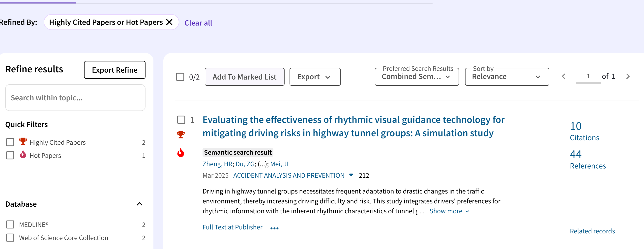Click the trophy icon beside result 1
The width and height of the screenshot is (644, 249).
click(x=180, y=135)
